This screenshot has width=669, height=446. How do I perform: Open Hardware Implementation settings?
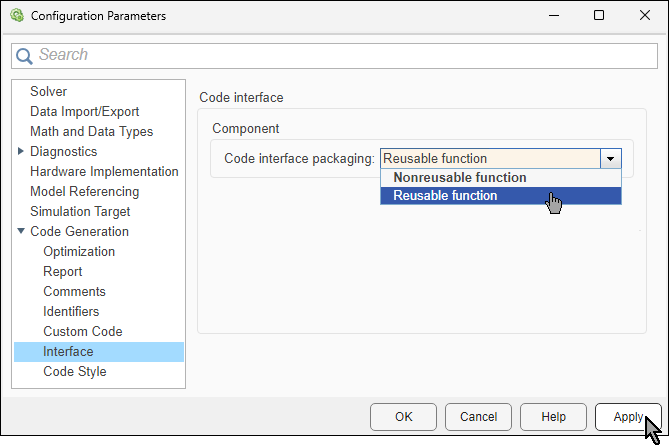pyautogui.click(x=104, y=172)
